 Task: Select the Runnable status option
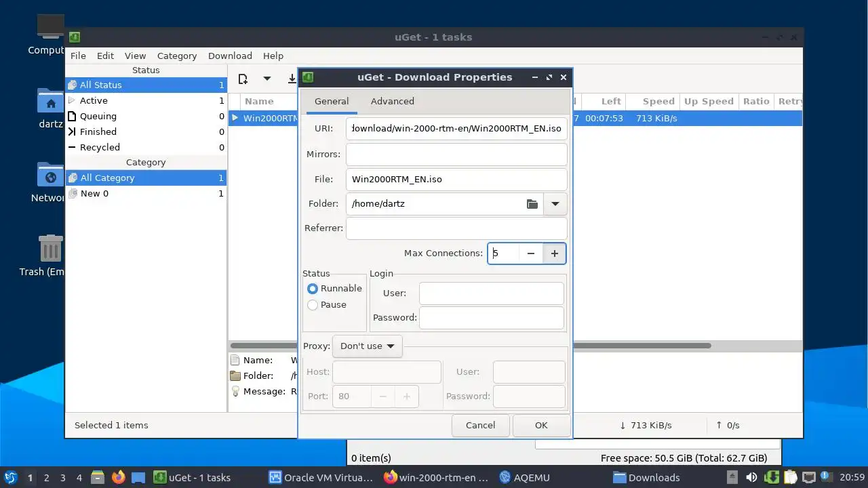point(335,289)
